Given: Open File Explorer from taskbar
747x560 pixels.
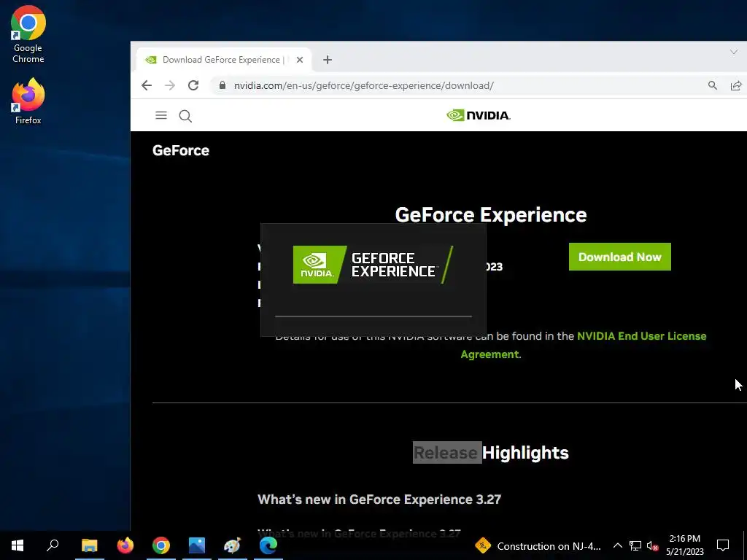Looking at the screenshot, I should point(89,545).
